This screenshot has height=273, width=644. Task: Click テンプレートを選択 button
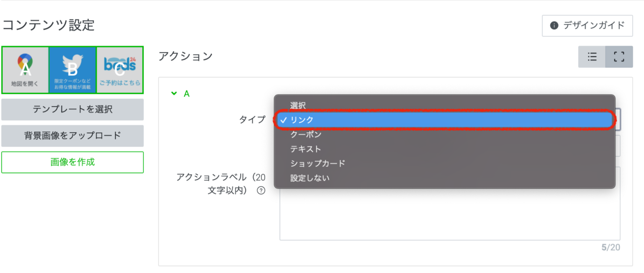[x=72, y=109]
